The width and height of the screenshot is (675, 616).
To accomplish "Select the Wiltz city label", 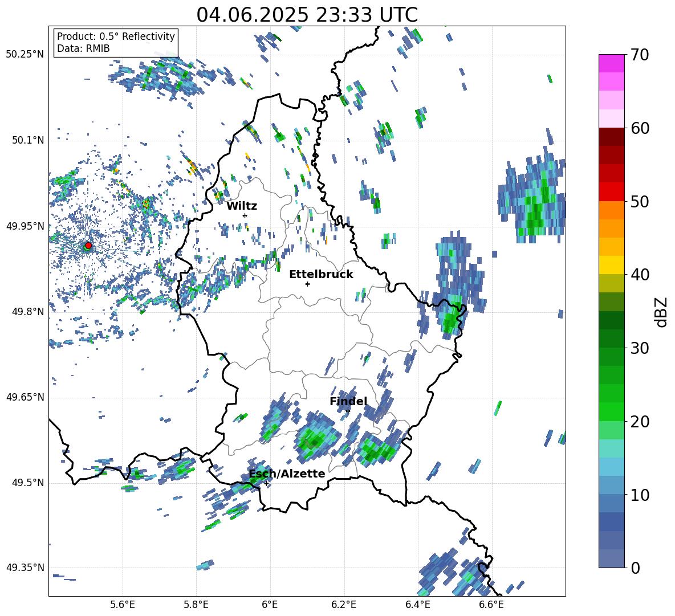I will coord(242,206).
